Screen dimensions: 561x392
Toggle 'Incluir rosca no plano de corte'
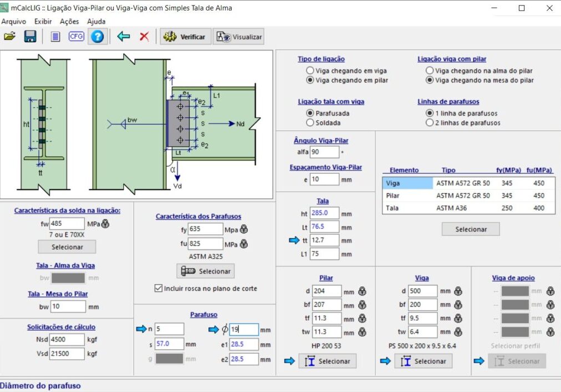[206, 288]
